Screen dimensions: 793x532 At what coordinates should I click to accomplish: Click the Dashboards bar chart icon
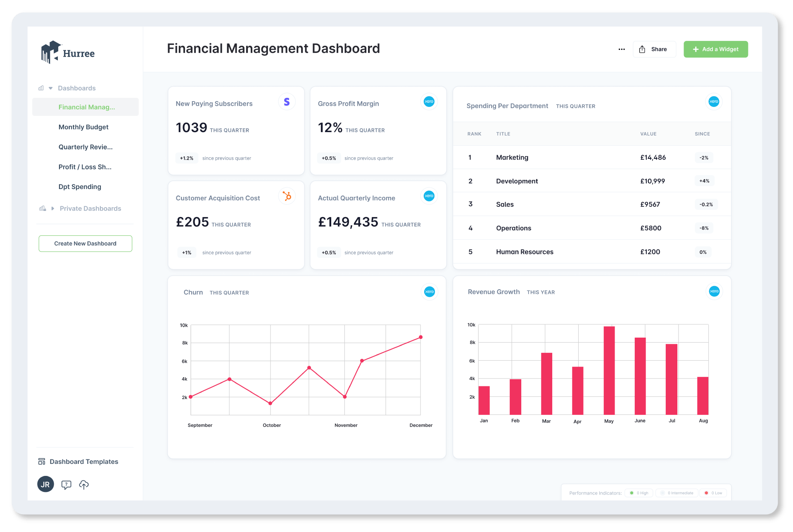point(41,88)
